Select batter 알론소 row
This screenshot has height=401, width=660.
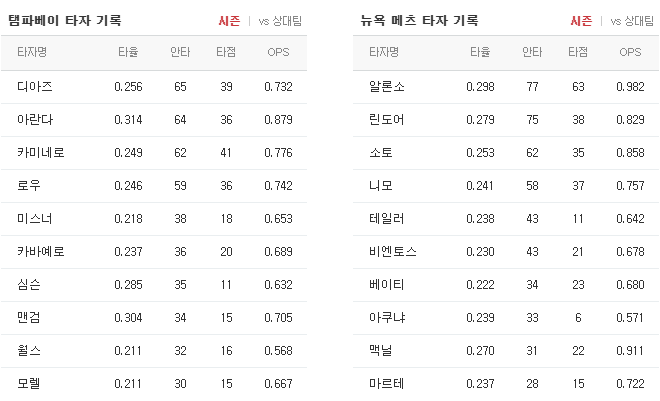[506, 87]
